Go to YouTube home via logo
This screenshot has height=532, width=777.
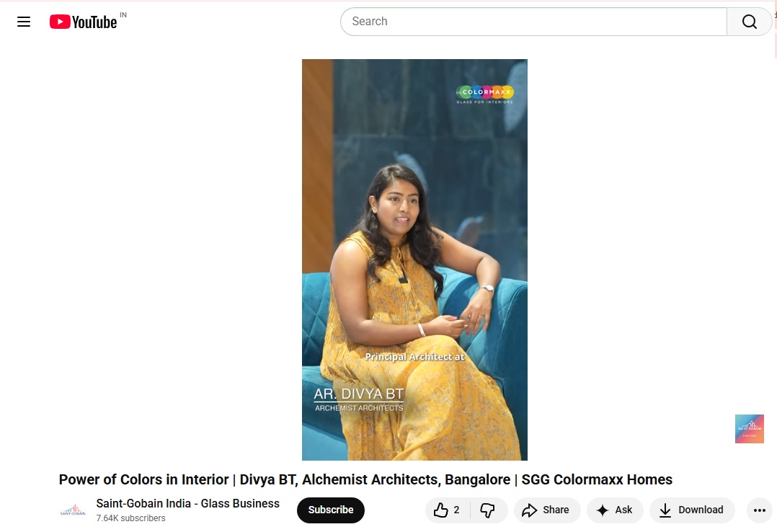[84, 22]
